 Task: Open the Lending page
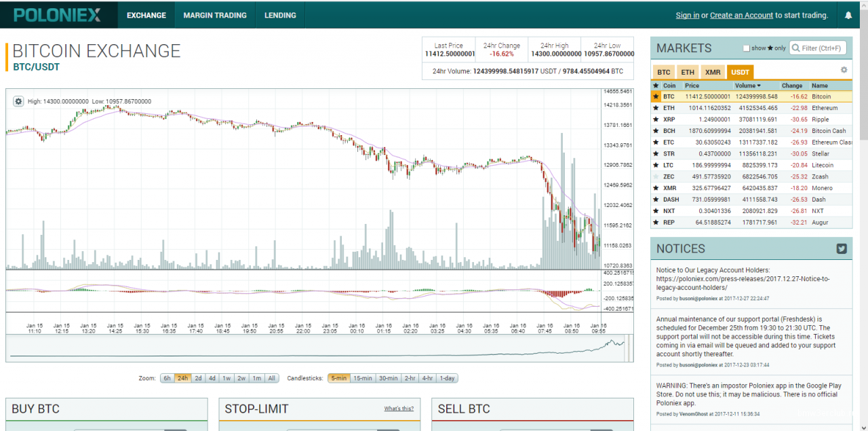280,15
